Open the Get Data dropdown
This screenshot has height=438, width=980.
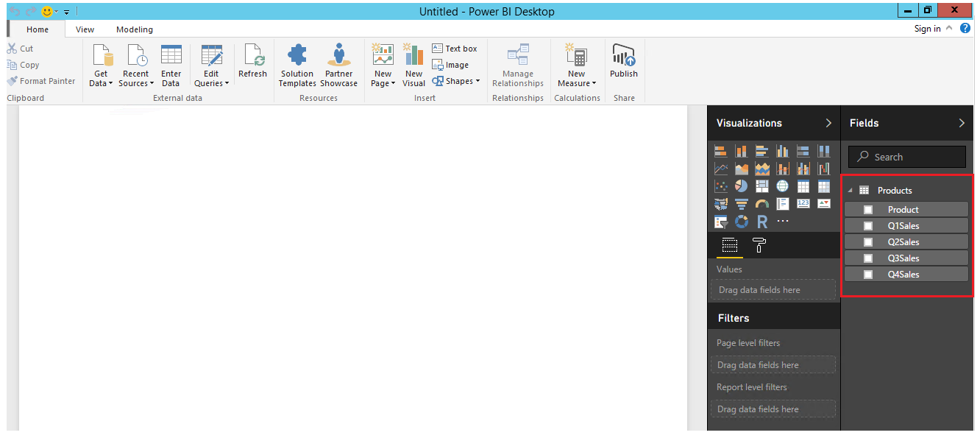pos(101,66)
